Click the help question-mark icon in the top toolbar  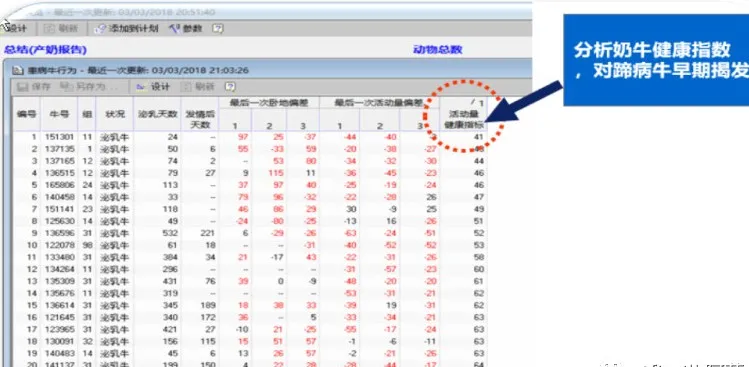click(218, 29)
